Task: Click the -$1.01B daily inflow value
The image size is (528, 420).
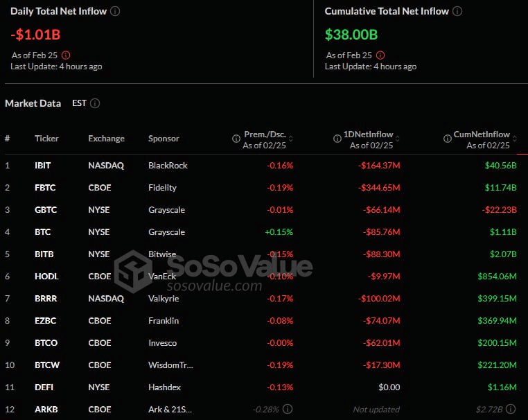Action: pyautogui.click(x=35, y=35)
